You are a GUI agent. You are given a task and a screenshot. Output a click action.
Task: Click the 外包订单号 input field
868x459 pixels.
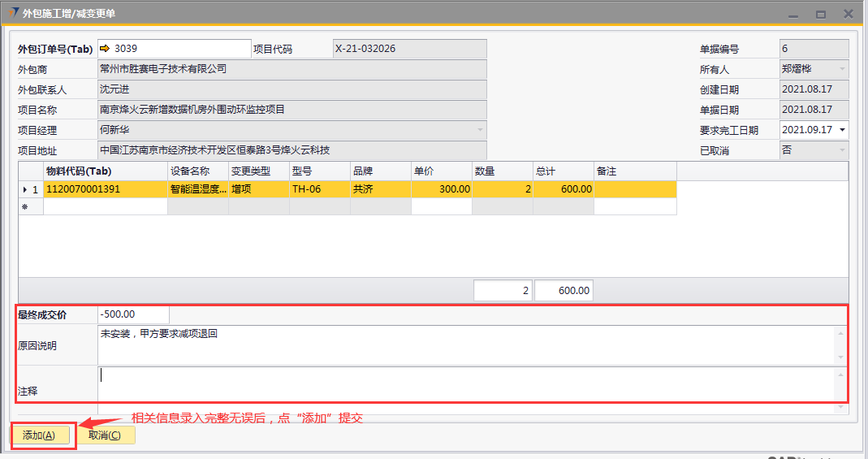coord(180,49)
